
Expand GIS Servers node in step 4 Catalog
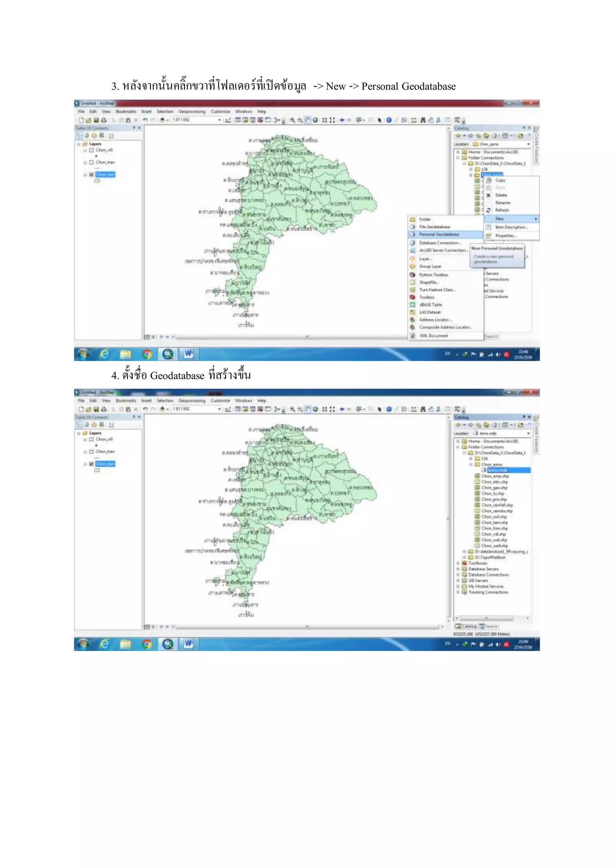(x=458, y=580)
